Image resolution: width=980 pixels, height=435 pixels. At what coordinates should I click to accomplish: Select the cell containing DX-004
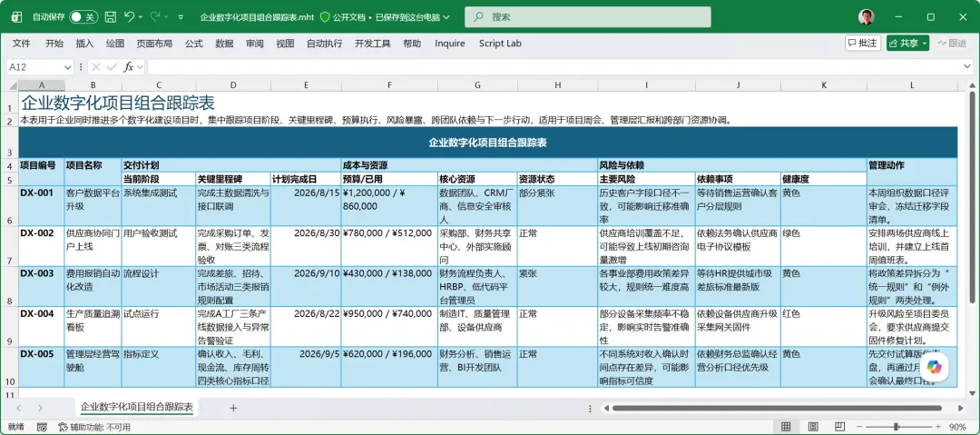point(41,327)
